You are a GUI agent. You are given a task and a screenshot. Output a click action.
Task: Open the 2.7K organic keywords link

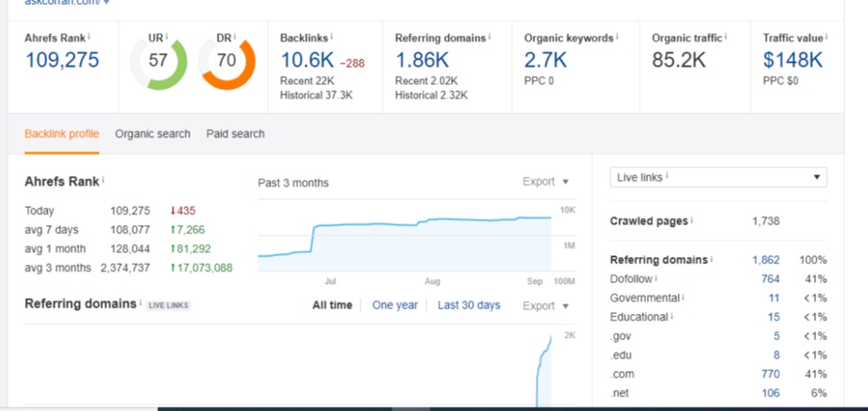[x=545, y=60]
